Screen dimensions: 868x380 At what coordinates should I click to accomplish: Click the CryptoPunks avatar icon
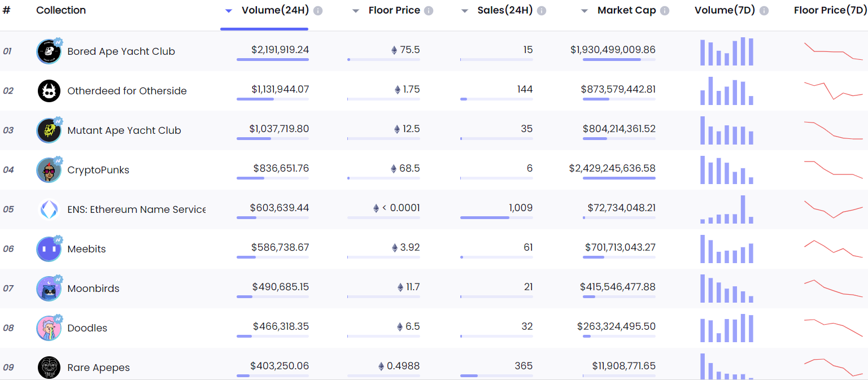(49, 170)
